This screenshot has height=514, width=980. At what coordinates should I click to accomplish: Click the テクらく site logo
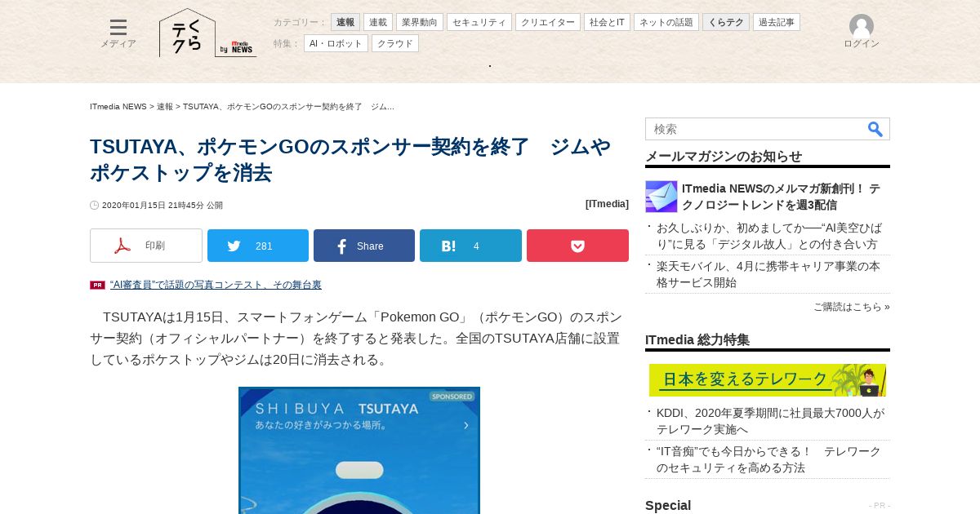pyautogui.click(x=187, y=33)
